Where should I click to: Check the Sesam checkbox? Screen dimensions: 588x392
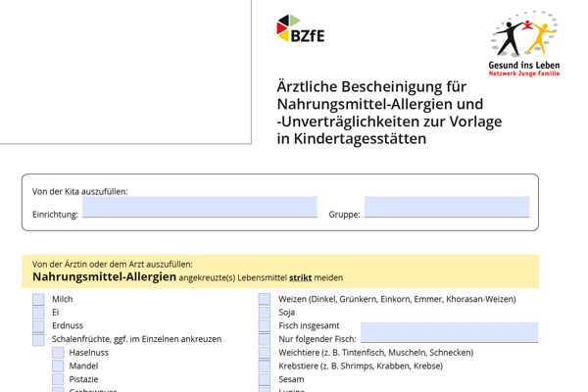coord(265,378)
